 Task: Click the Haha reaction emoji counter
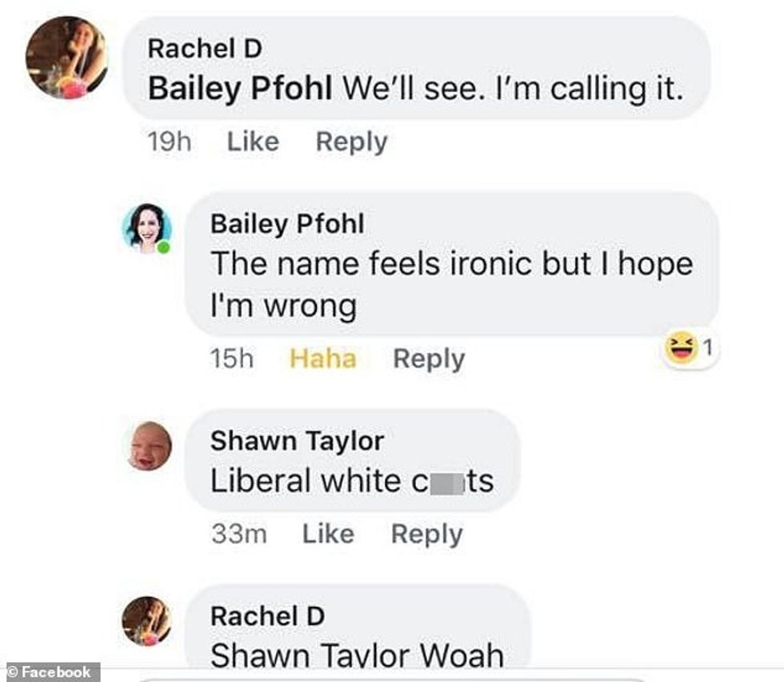[690, 349]
